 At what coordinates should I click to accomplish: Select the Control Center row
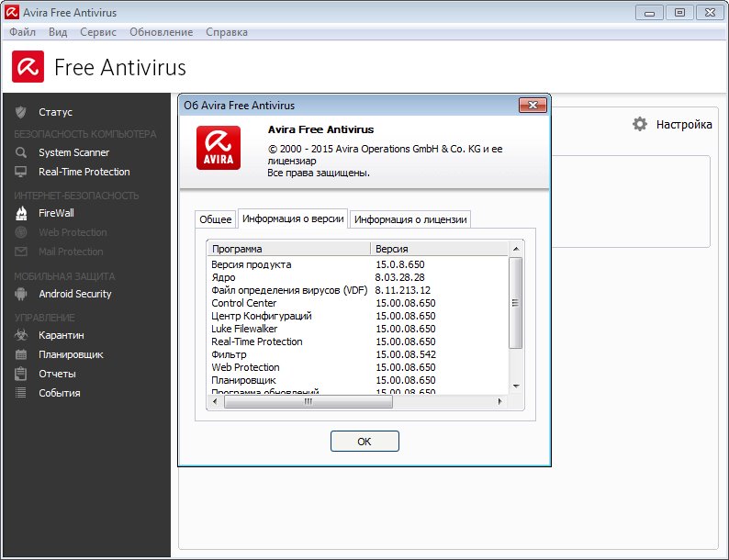click(357, 303)
